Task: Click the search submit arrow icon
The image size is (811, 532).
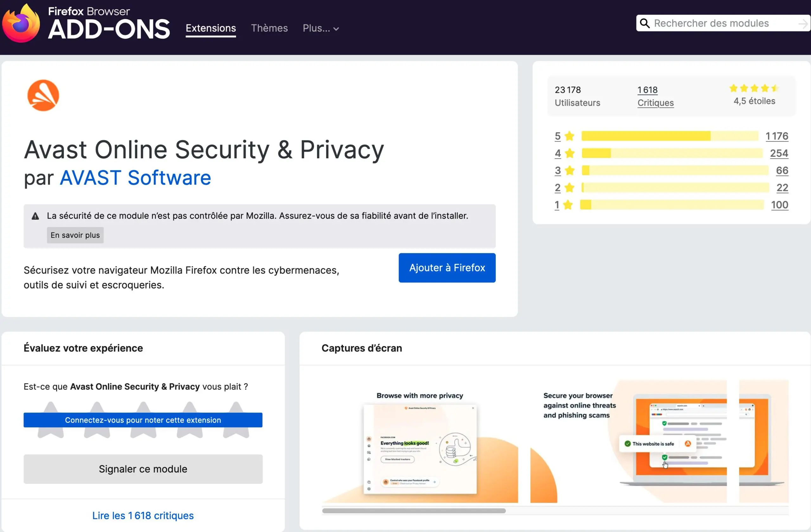Action: pyautogui.click(x=803, y=23)
